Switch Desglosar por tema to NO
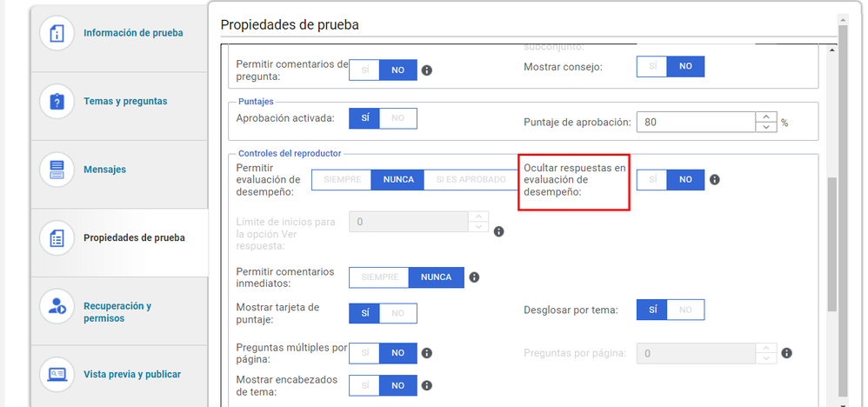Screen dimensions: 868x407 tap(685, 310)
